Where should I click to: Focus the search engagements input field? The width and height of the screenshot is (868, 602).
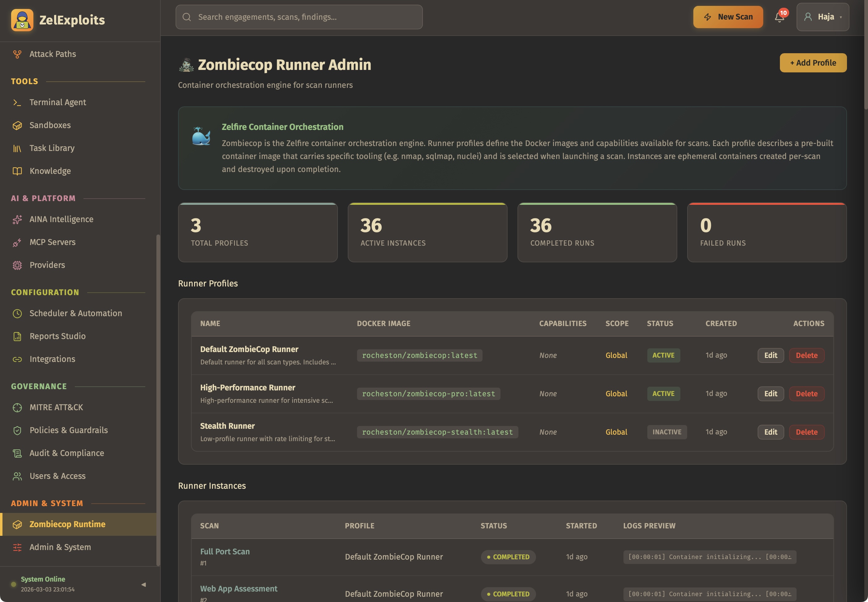coord(299,17)
